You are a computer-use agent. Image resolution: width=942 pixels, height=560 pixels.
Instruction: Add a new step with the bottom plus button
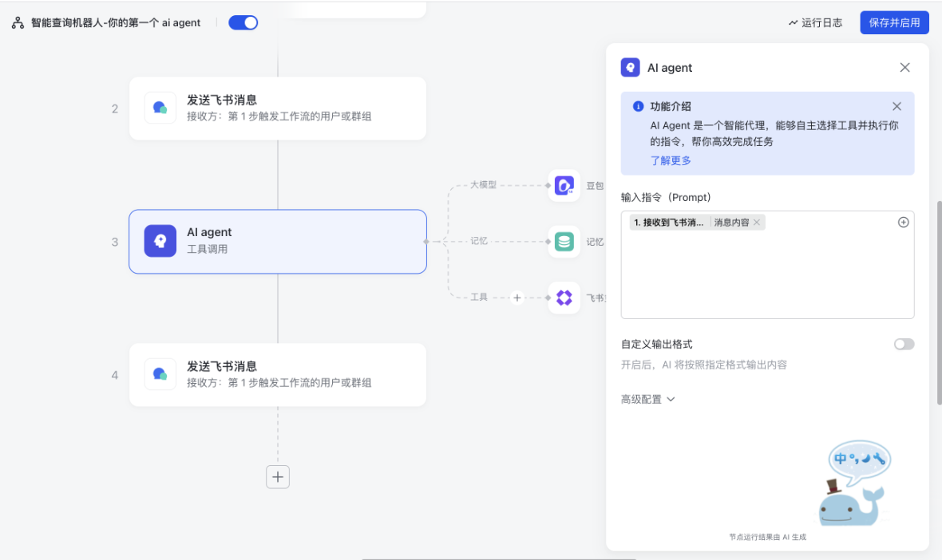278,477
